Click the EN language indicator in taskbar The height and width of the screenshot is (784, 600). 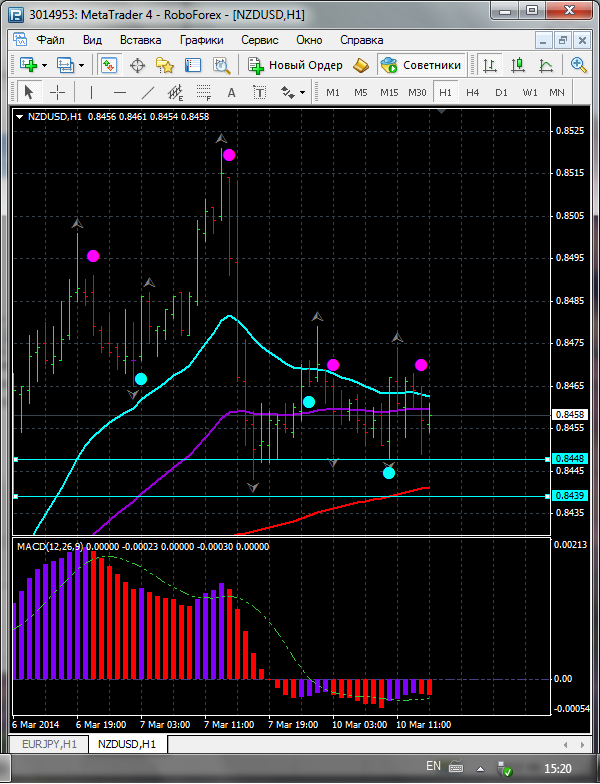click(x=434, y=766)
